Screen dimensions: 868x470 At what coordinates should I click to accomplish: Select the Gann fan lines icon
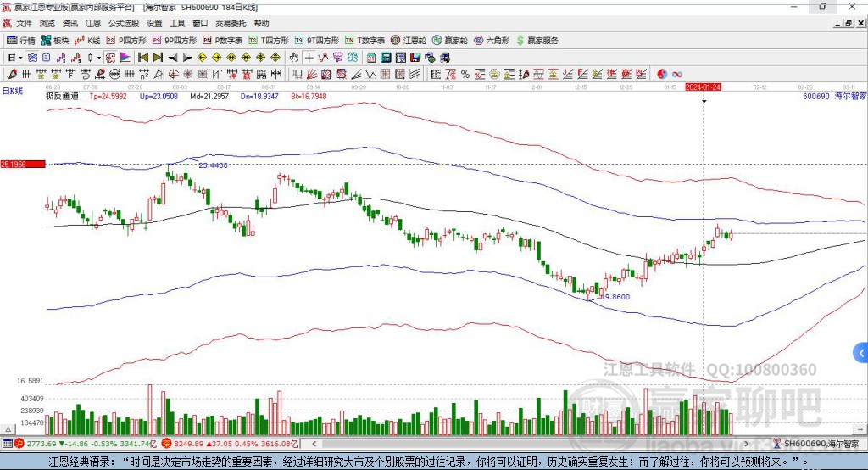coord(312,75)
